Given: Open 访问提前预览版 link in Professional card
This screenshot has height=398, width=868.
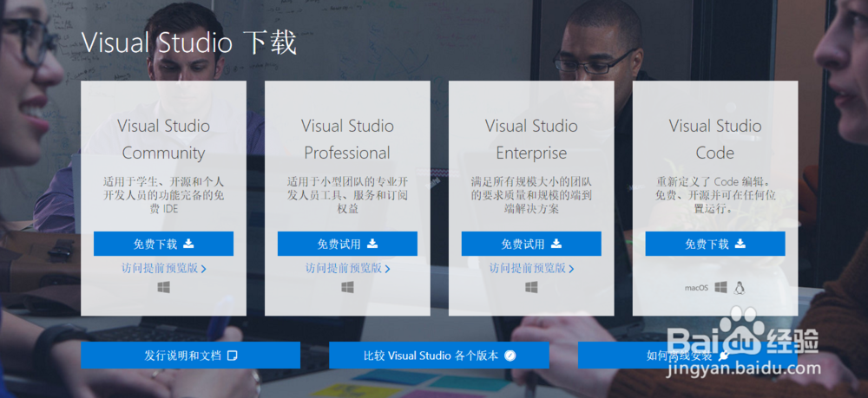Looking at the screenshot, I should point(348,269).
